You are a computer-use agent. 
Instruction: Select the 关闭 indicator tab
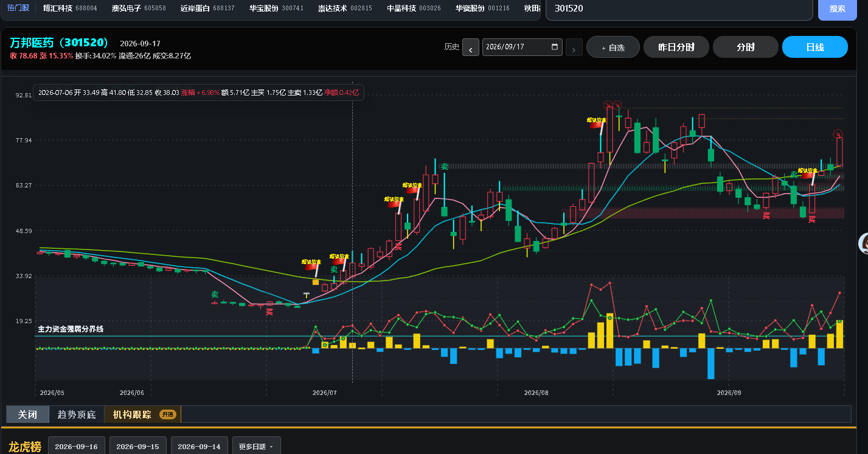click(27, 414)
